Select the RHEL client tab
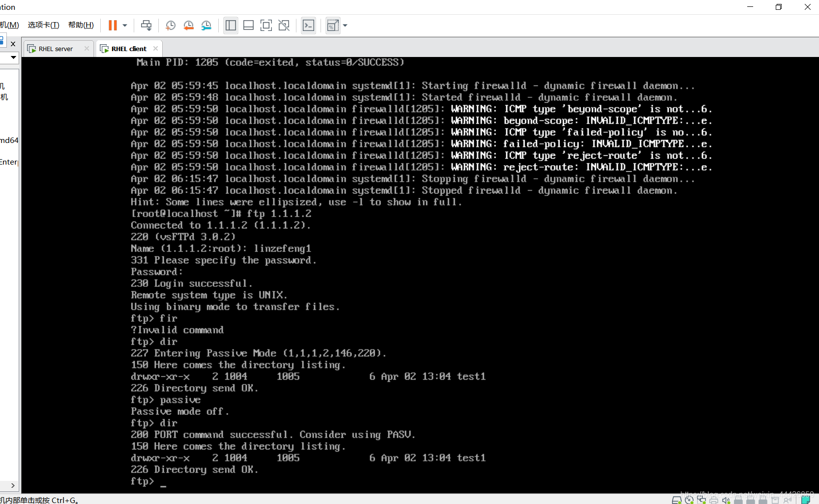The width and height of the screenshot is (819, 504). click(129, 49)
